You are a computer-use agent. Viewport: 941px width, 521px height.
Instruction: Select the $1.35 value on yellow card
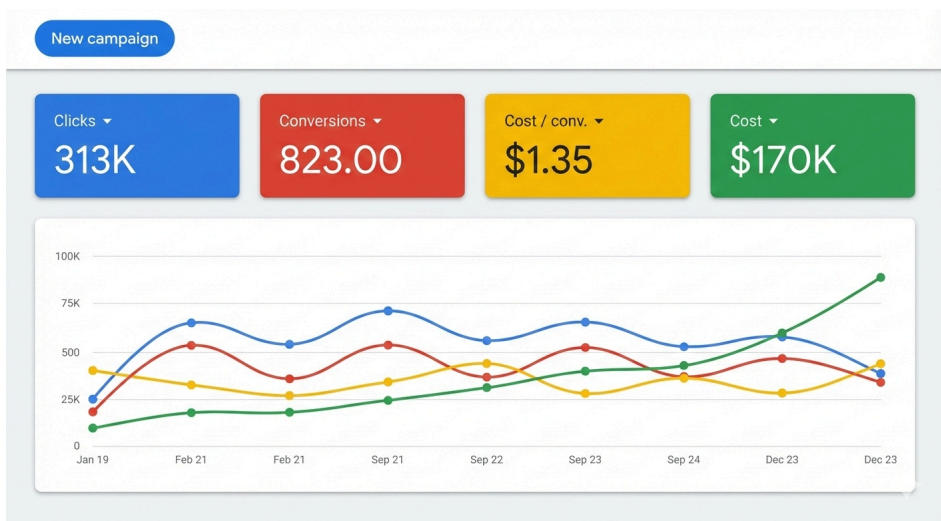[x=548, y=160]
